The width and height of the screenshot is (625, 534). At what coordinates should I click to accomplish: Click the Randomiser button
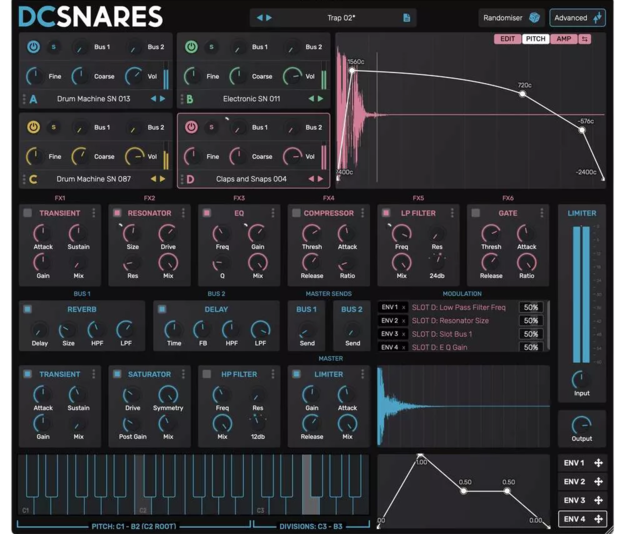pyautogui.click(x=511, y=18)
